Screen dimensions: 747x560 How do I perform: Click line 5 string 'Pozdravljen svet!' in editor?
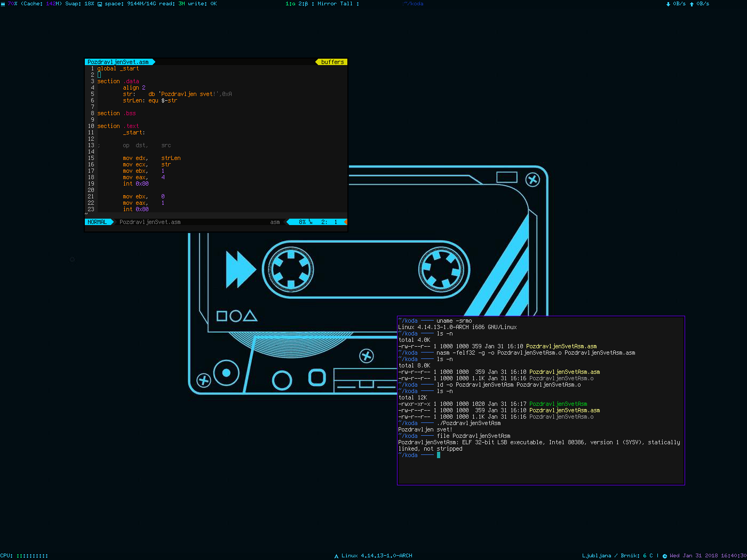click(x=188, y=94)
